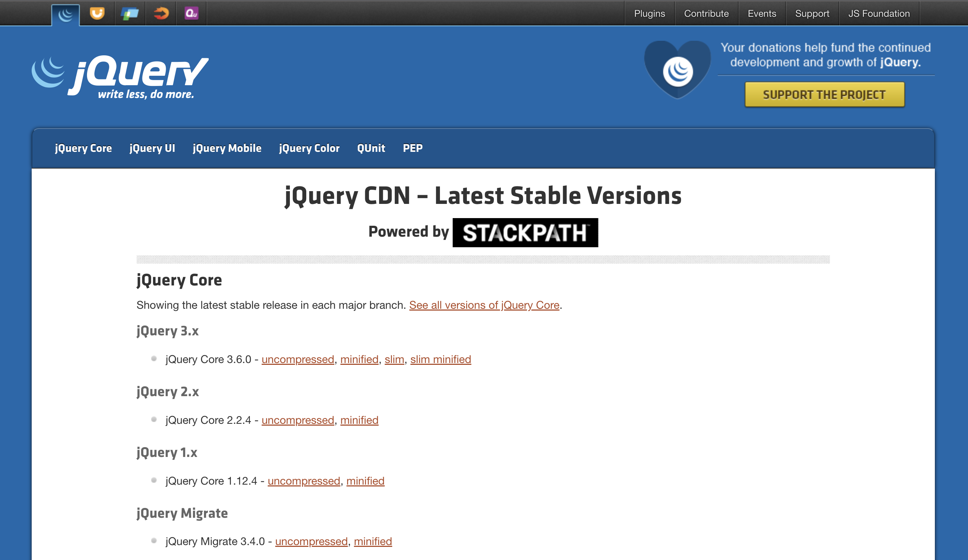968x560 pixels.
Task: Download jQuery Migrate 3.4.0 minified
Action: 373,541
